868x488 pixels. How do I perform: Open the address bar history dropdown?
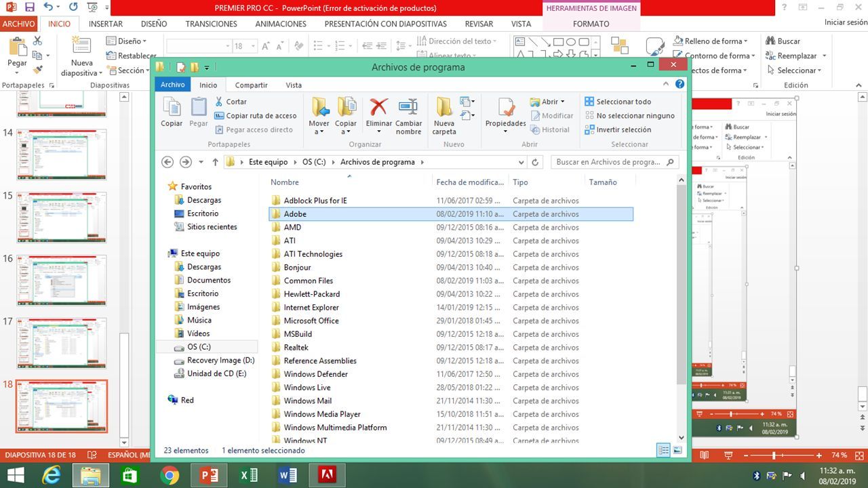click(x=521, y=163)
